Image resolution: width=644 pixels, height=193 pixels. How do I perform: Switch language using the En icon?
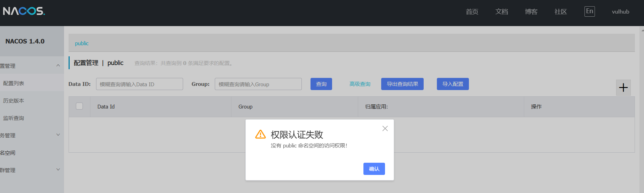[x=589, y=11]
